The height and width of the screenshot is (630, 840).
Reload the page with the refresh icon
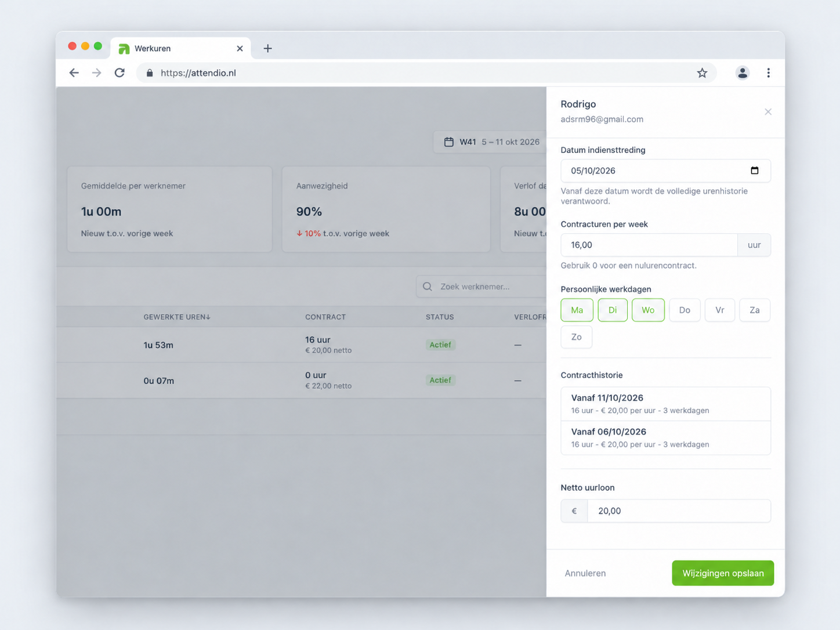click(x=120, y=73)
